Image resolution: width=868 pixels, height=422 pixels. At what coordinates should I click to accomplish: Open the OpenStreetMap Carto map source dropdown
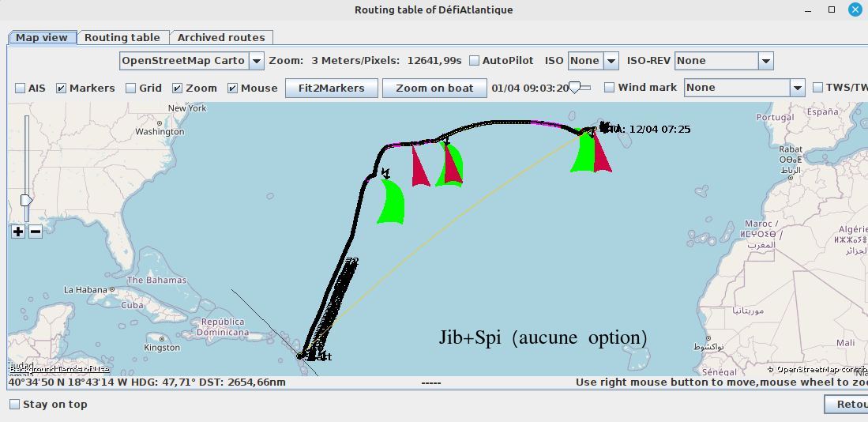[256, 61]
